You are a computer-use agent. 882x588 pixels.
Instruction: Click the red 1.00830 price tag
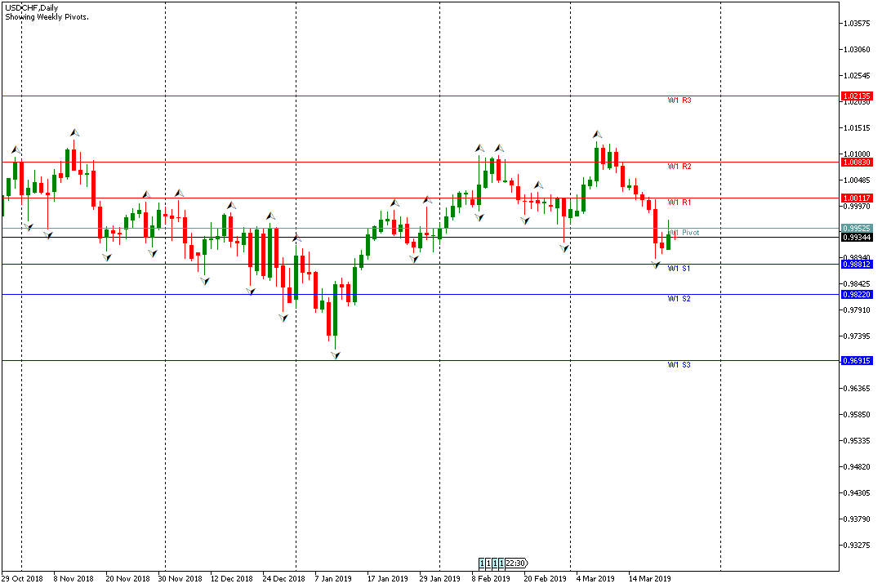[857, 162]
